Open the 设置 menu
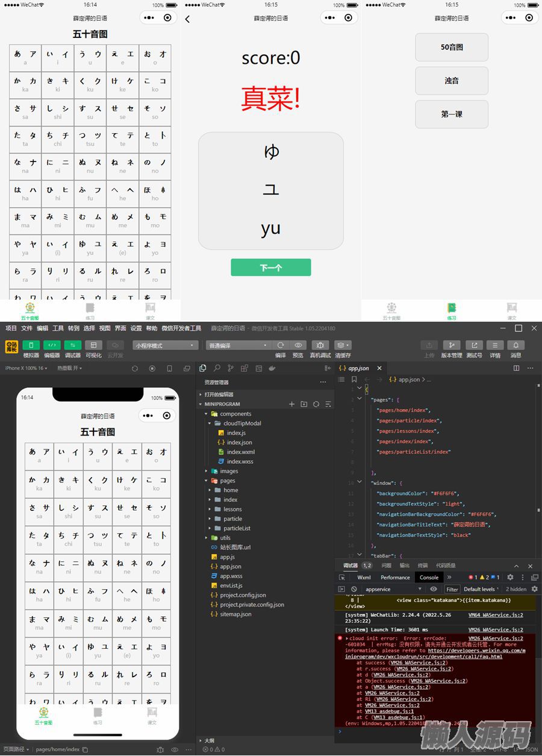This screenshot has width=542, height=756. coord(136,328)
